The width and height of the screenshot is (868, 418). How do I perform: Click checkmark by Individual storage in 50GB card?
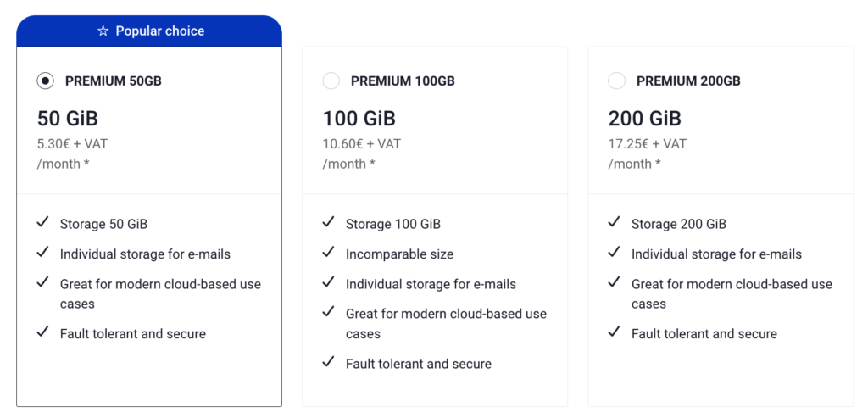(42, 253)
